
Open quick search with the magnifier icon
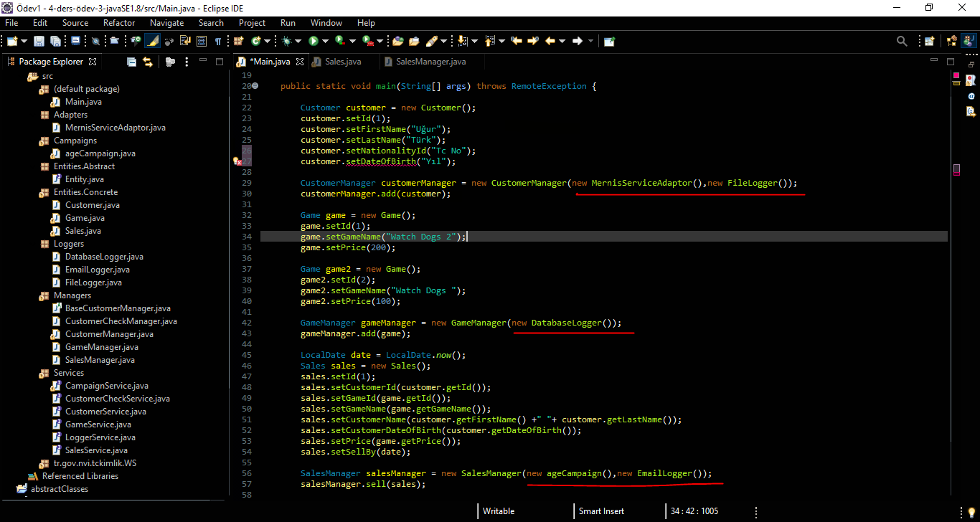(902, 41)
